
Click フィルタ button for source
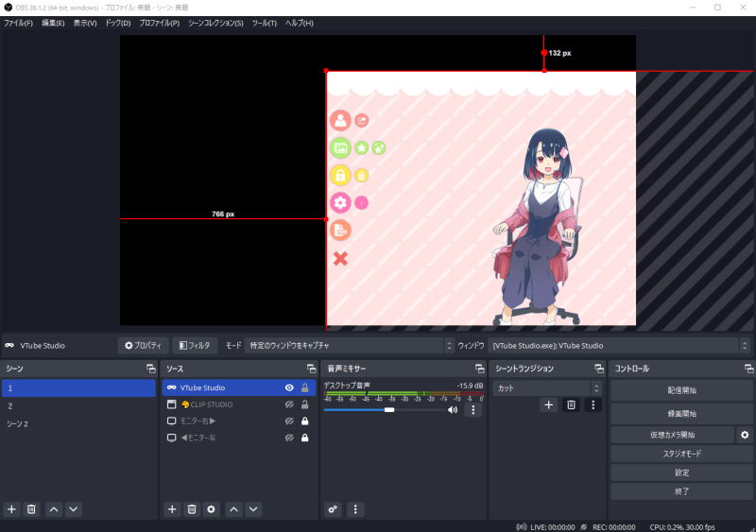tap(195, 345)
